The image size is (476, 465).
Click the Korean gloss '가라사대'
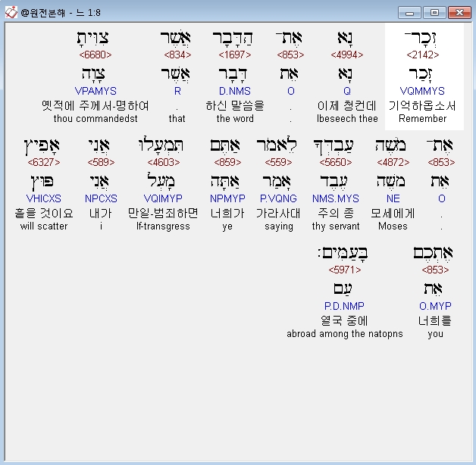point(278,214)
